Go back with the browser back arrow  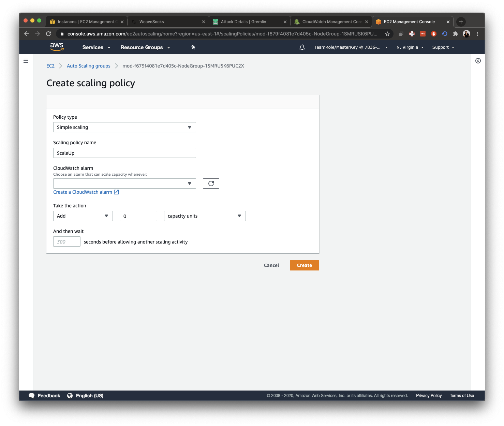[27, 34]
